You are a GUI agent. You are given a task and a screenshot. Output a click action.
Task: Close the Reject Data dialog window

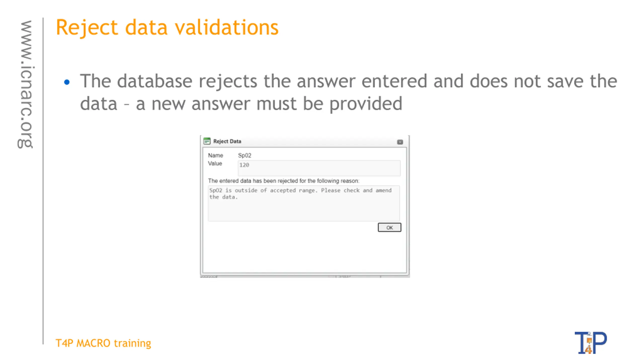(400, 142)
